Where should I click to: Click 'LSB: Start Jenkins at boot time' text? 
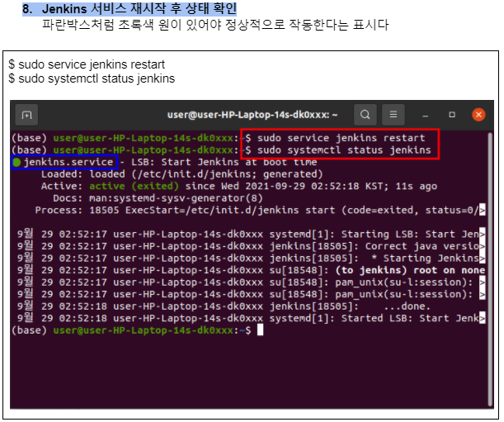pos(224,162)
